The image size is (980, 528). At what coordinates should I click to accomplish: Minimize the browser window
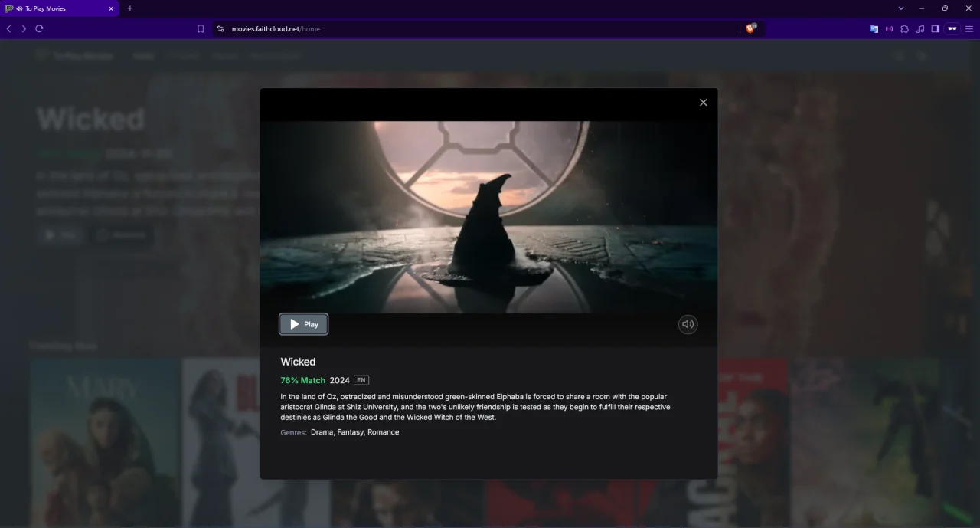tap(921, 8)
